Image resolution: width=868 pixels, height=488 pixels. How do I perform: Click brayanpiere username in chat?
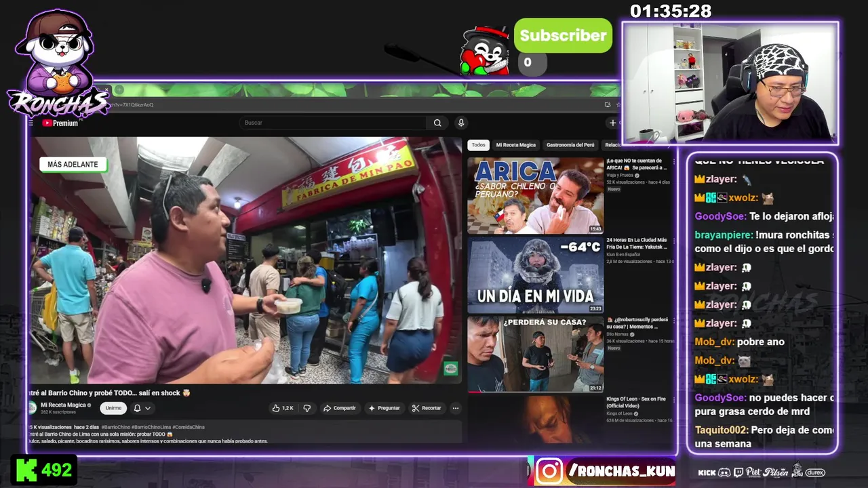pos(724,235)
